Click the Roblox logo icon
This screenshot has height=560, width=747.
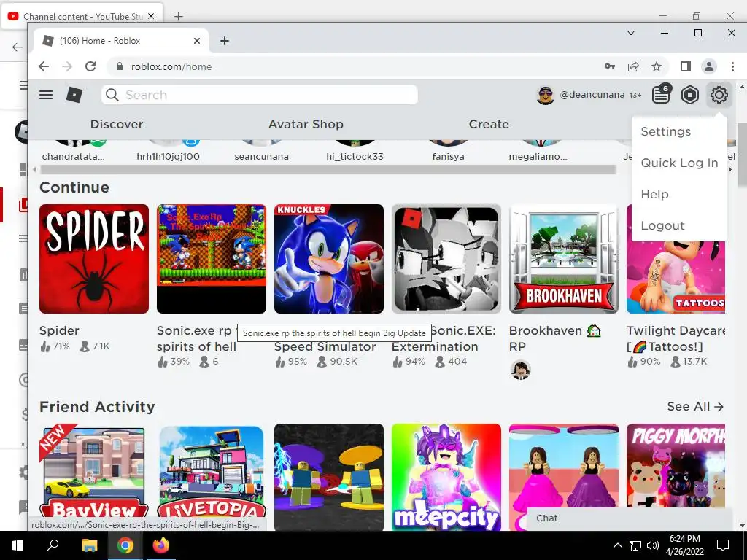click(x=74, y=95)
